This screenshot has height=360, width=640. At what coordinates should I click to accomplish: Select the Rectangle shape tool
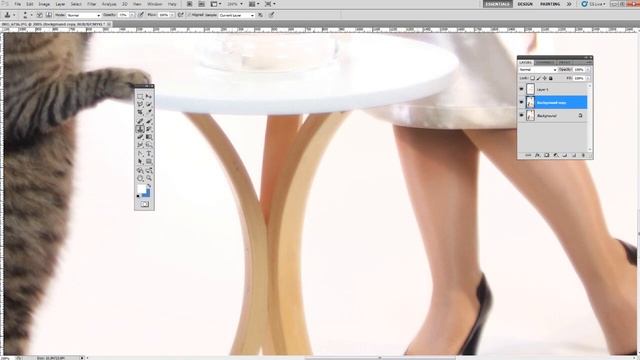click(149, 162)
